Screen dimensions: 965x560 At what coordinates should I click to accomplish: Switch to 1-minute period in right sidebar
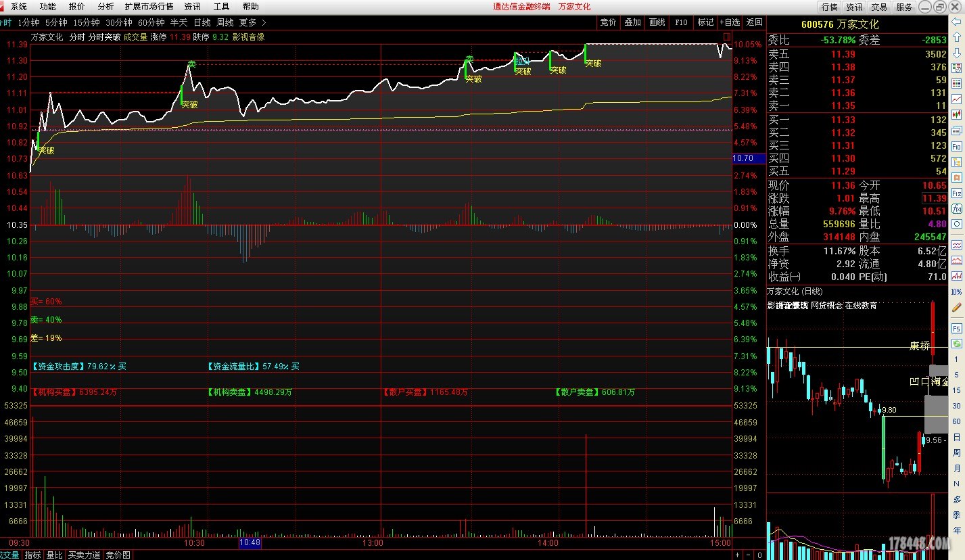[957, 359]
